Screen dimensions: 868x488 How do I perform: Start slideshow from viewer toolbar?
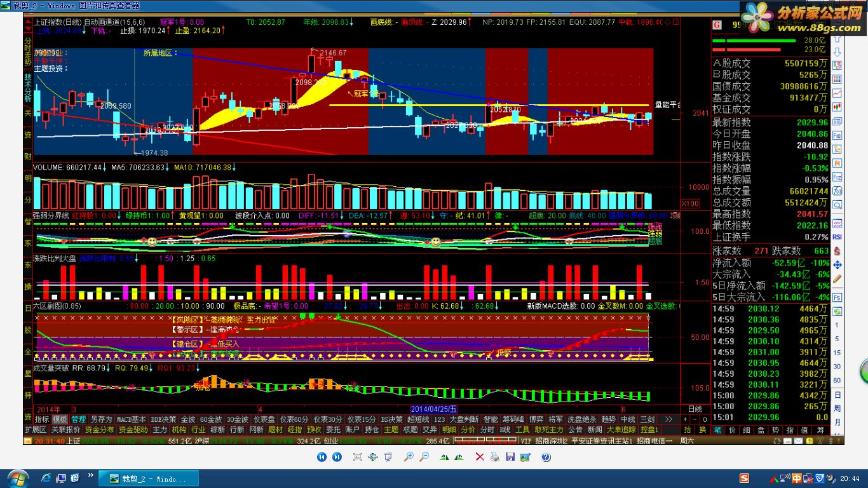[x=388, y=456]
